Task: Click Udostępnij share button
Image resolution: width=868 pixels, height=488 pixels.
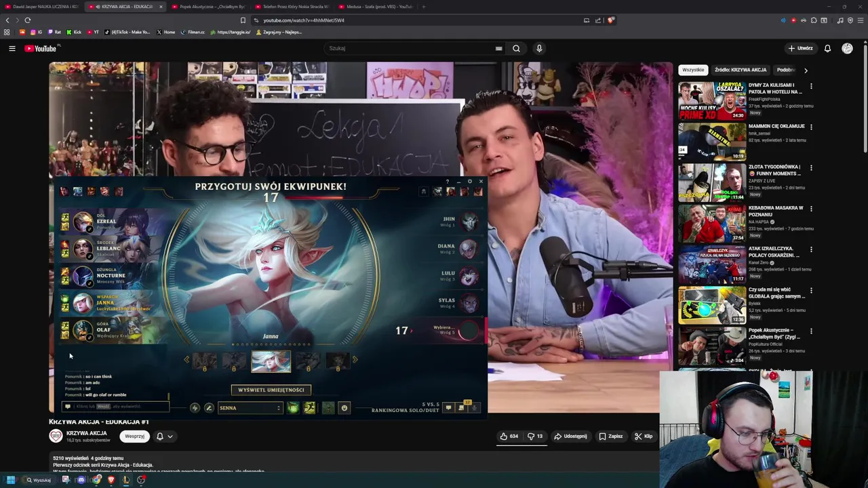Action: [x=570, y=436]
